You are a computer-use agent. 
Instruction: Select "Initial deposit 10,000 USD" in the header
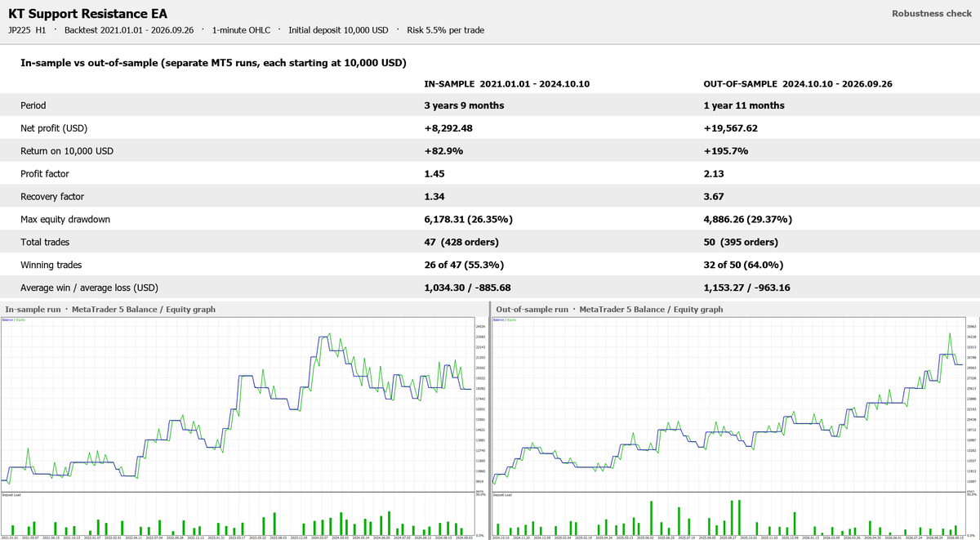click(x=339, y=30)
